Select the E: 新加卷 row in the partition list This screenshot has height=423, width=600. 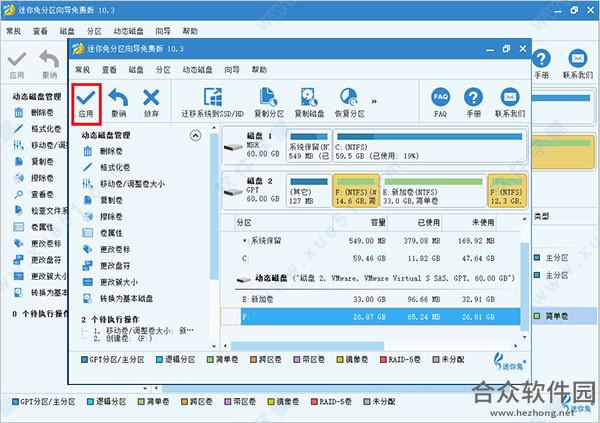tap(370, 299)
